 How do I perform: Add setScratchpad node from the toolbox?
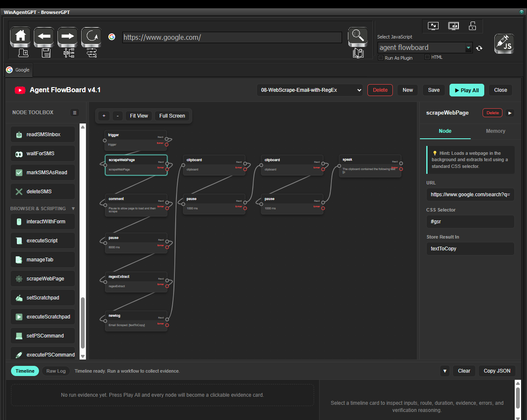pos(43,298)
